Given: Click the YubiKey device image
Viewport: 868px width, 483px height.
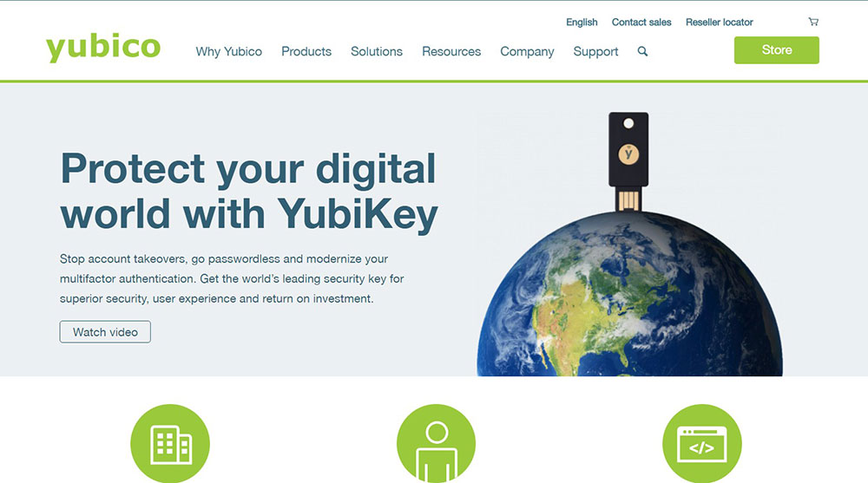Looking at the screenshot, I should coord(628,161).
